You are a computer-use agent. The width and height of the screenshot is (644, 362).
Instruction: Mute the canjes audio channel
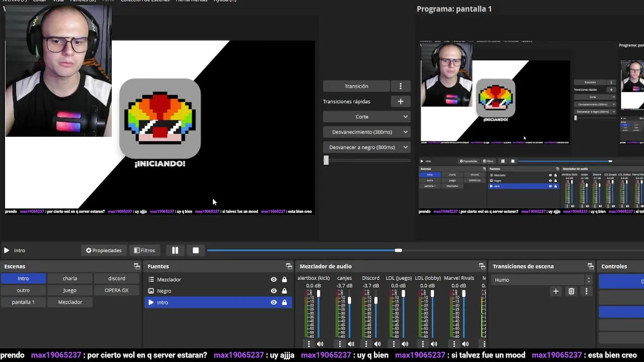(x=351, y=344)
